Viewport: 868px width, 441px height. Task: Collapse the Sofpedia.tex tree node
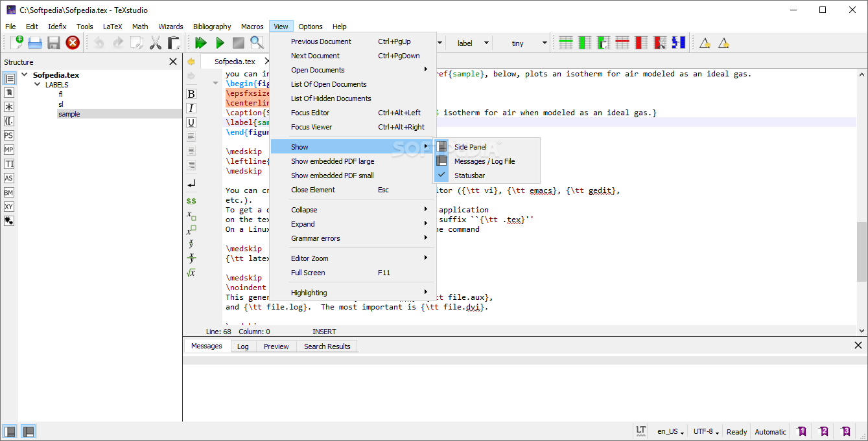click(25, 74)
